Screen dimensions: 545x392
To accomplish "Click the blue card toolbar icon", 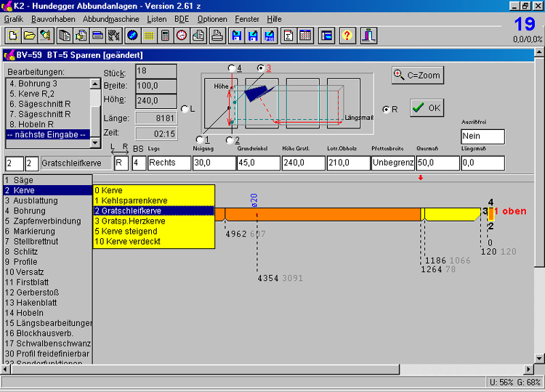I will (97, 36).
